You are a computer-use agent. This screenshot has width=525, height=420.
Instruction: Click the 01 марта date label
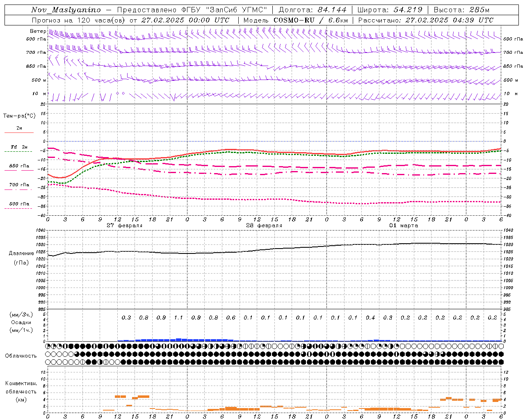pyautogui.click(x=404, y=226)
